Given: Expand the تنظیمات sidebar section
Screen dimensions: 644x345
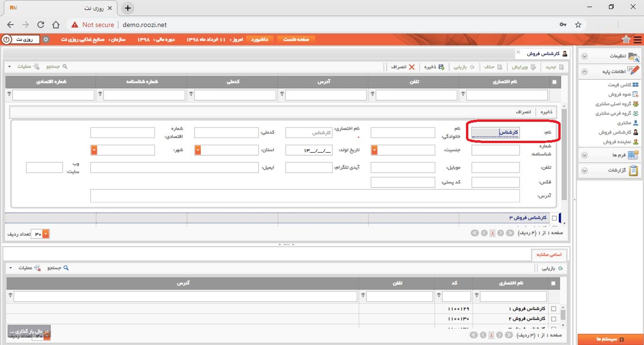Looking at the screenshot, I should click(584, 56).
